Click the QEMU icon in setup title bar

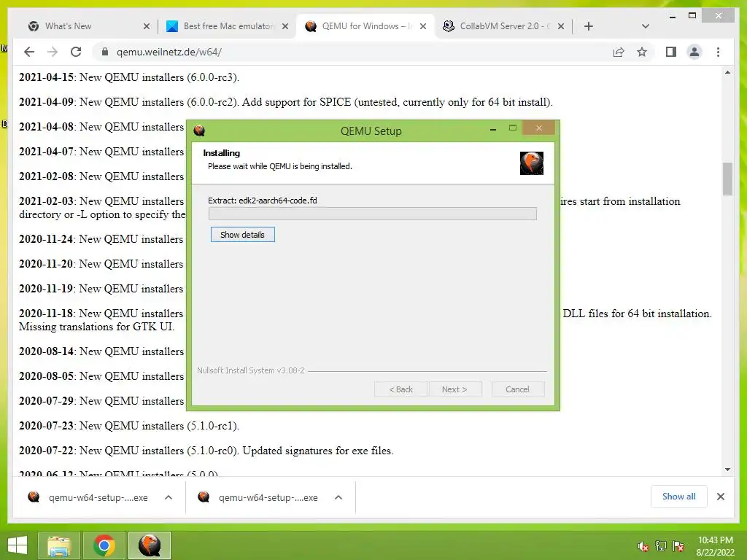click(x=199, y=130)
